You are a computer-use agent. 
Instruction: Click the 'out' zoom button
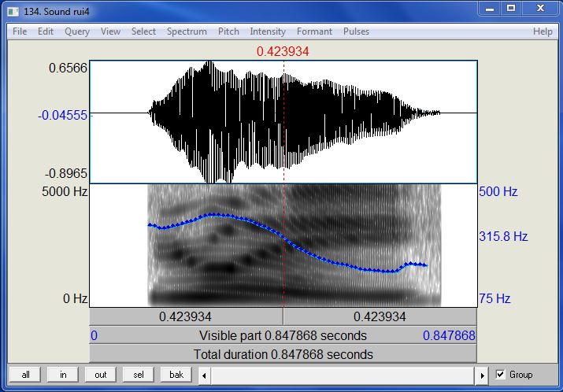click(101, 375)
